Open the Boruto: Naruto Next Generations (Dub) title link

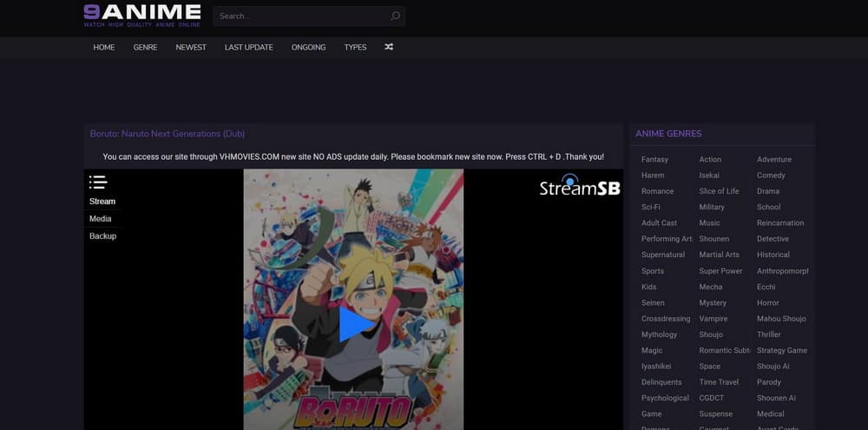point(168,134)
